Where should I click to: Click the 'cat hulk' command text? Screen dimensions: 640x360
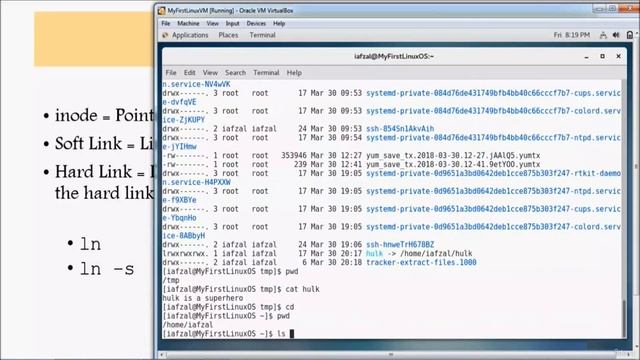click(302, 289)
